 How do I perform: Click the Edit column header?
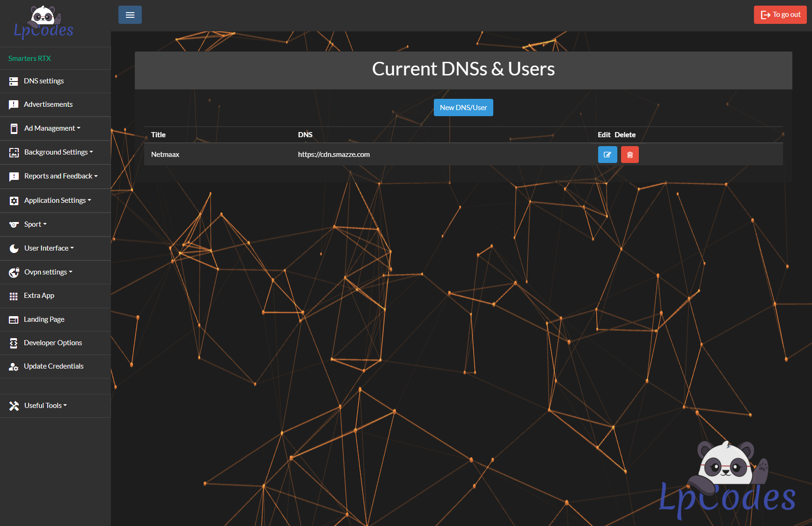[604, 135]
